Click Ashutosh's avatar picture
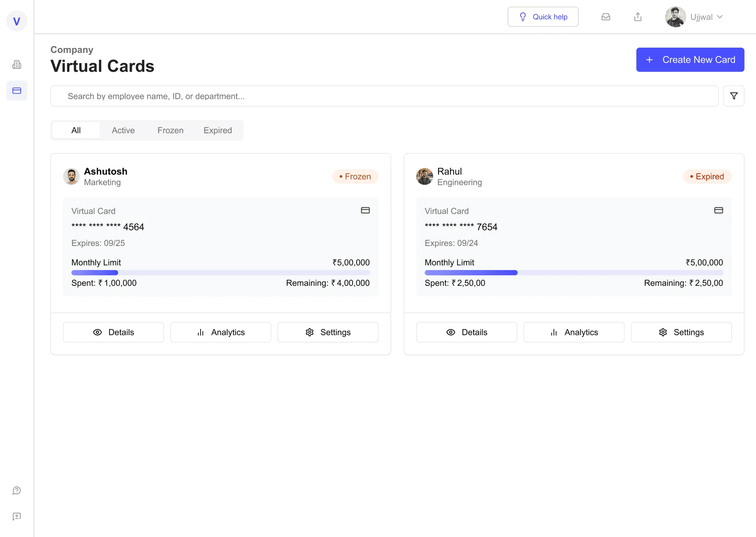The width and height of the screenshot is (756, 537). (71, 176)
